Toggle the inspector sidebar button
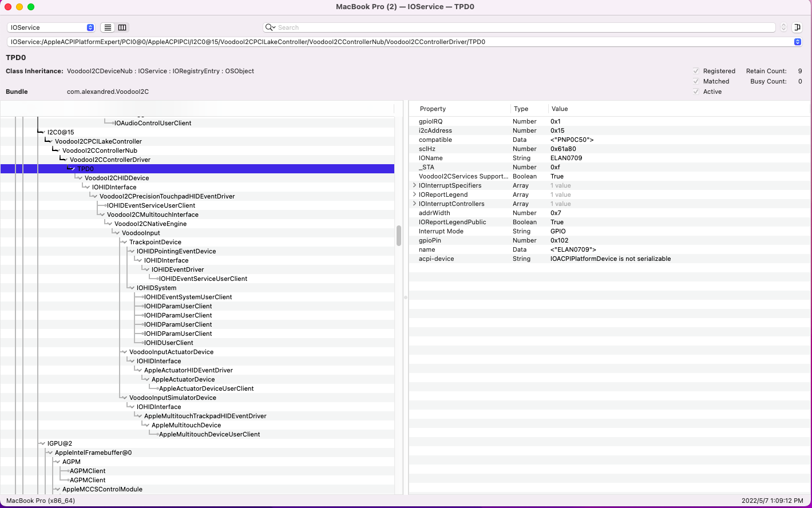Screen dimensions: 812x508 click(797, 27)
